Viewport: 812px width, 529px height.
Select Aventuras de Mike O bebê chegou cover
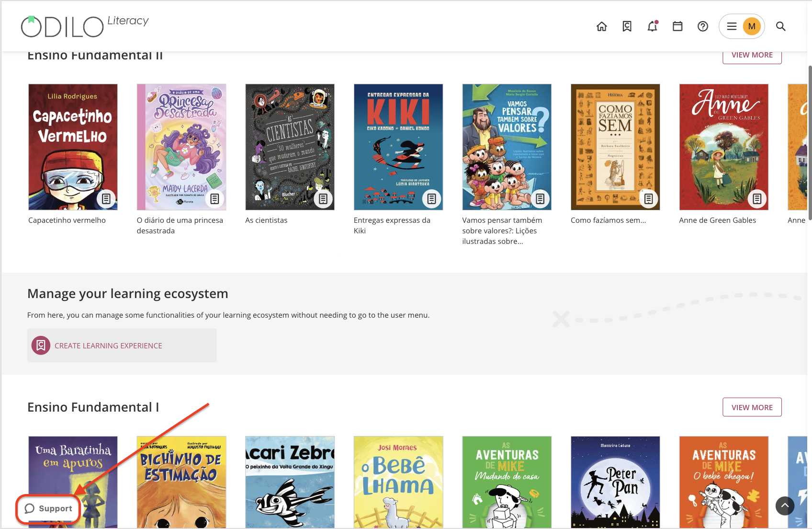tap(723, 482)
